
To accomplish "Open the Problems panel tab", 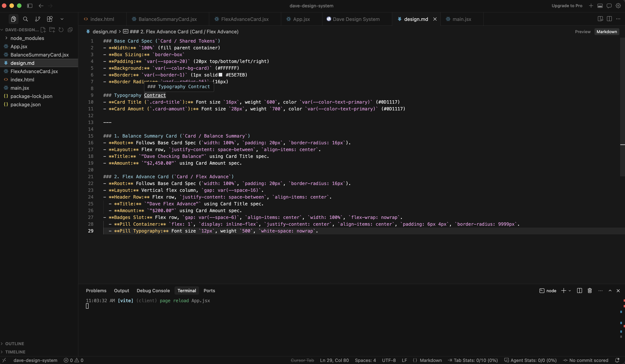I will (96, 291).
